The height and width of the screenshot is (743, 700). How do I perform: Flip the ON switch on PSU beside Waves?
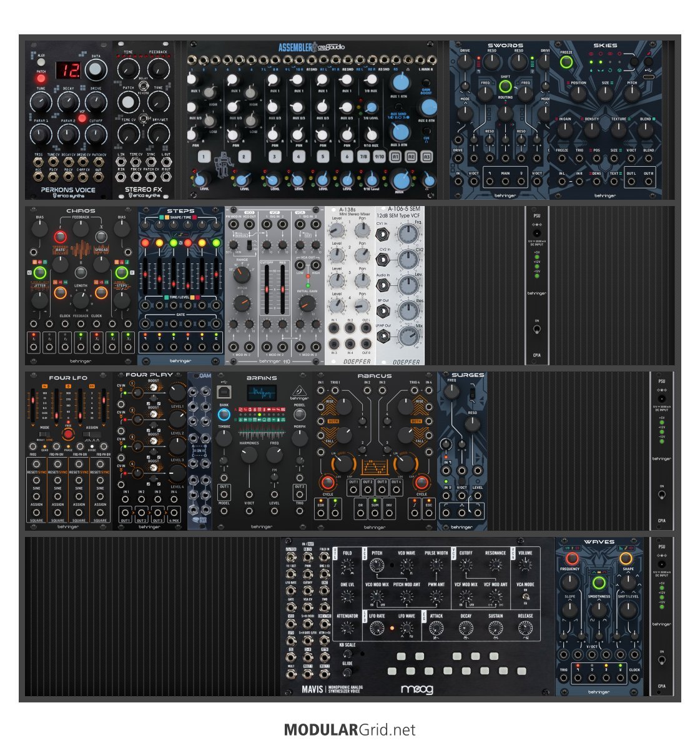pyautogui.click(x=662, y=659)
